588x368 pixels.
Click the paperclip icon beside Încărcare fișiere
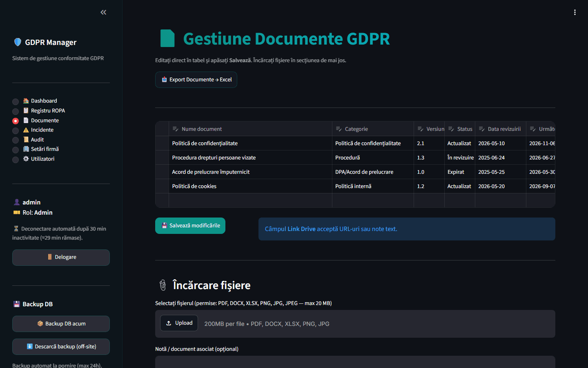click(163, 285)
